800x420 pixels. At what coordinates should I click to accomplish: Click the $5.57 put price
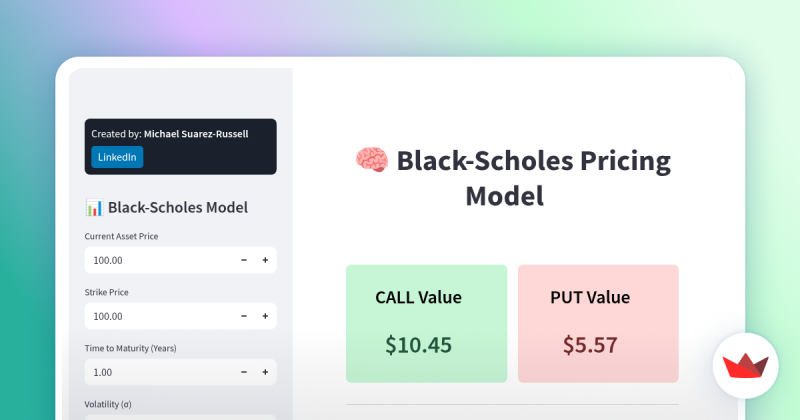(x=590, y=345)
